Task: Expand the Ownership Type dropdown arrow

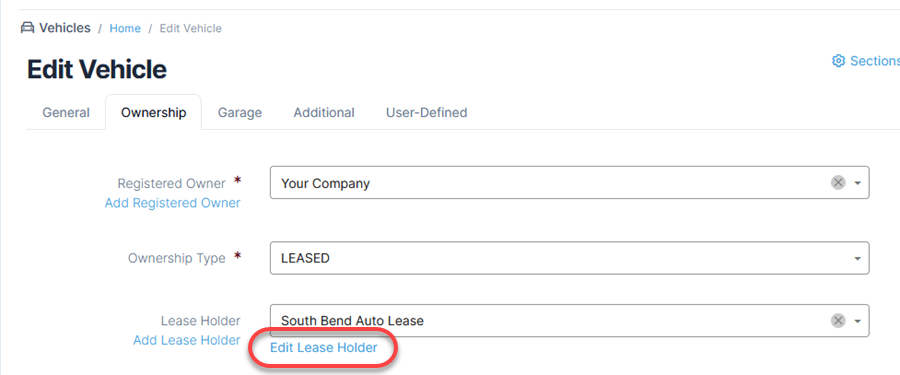Action: click(x=858, y=258)
